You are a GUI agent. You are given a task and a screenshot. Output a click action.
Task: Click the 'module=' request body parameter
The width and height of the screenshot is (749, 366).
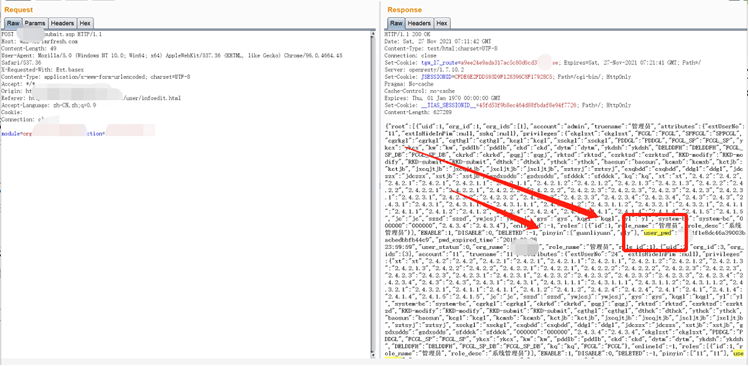tap(11, 134)
